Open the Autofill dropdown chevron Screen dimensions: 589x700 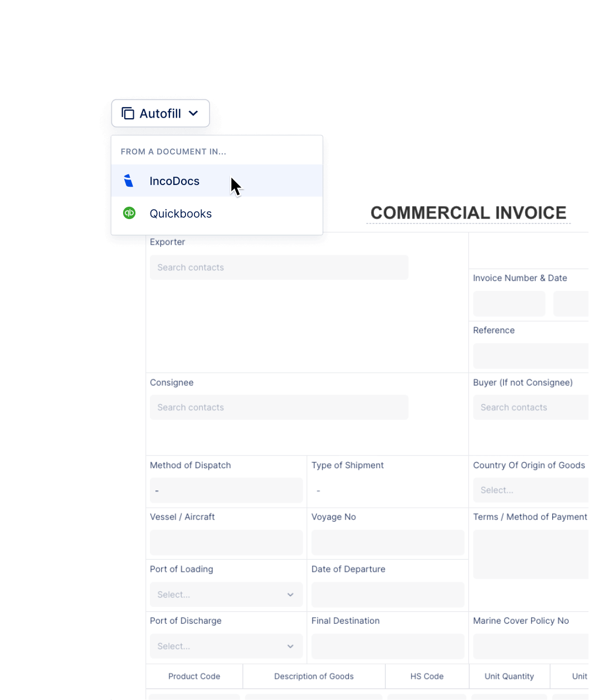tap(193, 113)
